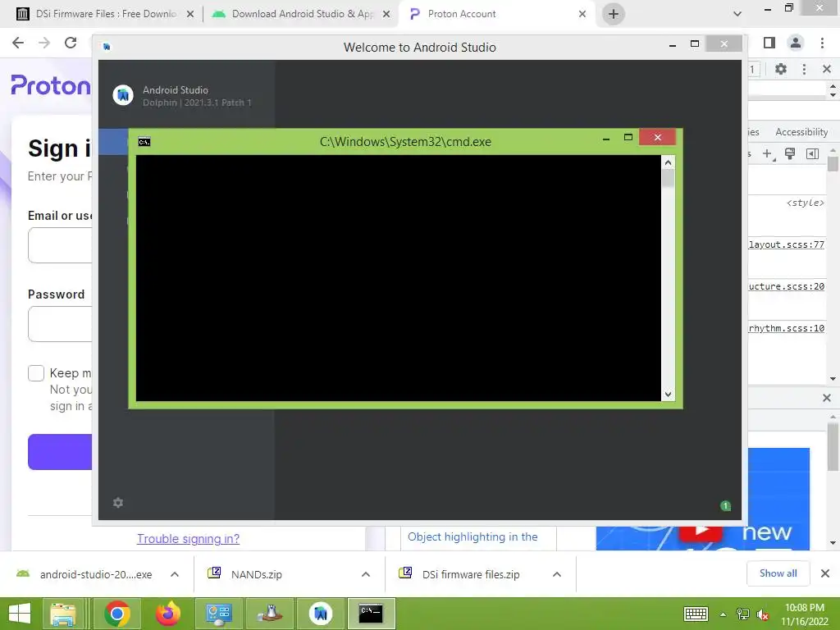The image size is (840, 630).
Task: Toggle element state paint icon in DevTools
Action: coord(790,154)
